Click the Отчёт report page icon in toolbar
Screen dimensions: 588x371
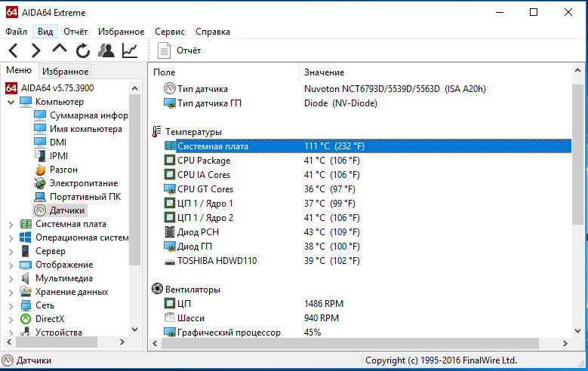coord(164,51)
